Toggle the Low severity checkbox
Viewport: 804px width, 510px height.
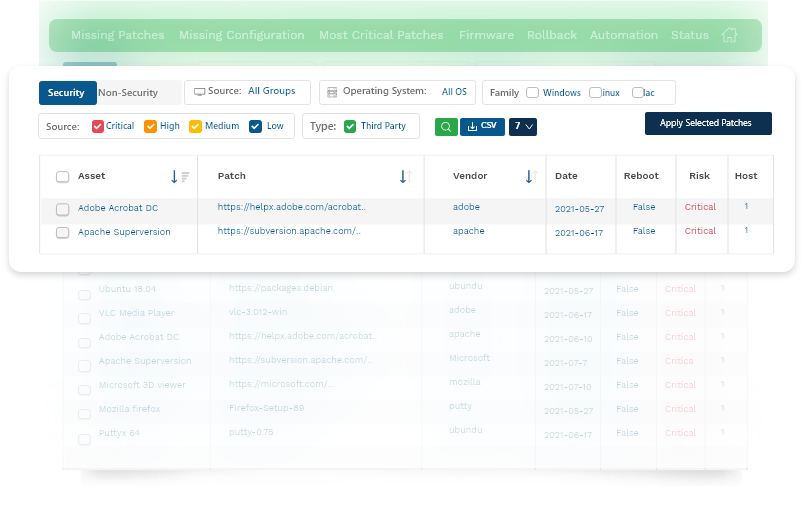pyautogui.click(x=255, y=127)
